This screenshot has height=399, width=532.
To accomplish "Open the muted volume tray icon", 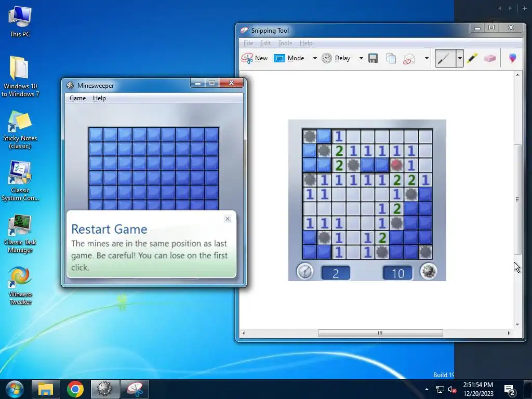I will tap(453, 390).
